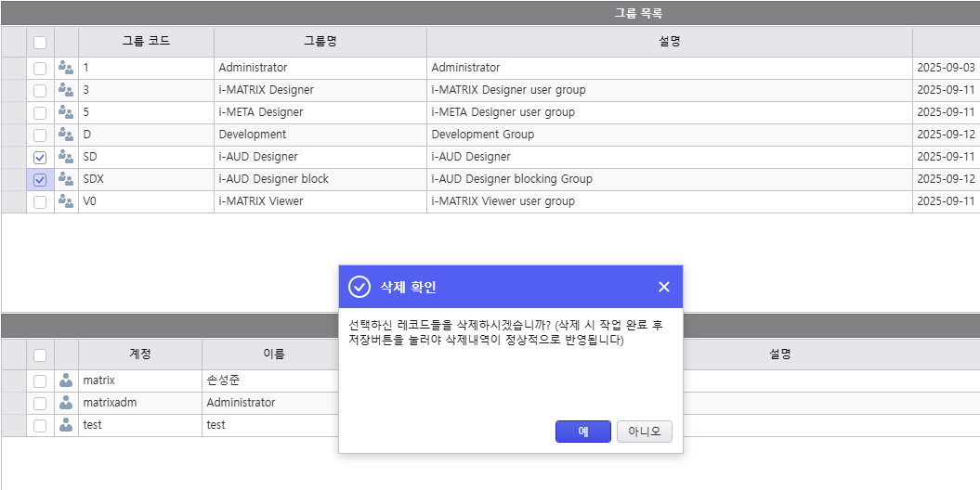Cancel deletion with the 아니오 button
Image resolution: width=980 pixels, height=490 pixels.
click(x=644, y=432)
